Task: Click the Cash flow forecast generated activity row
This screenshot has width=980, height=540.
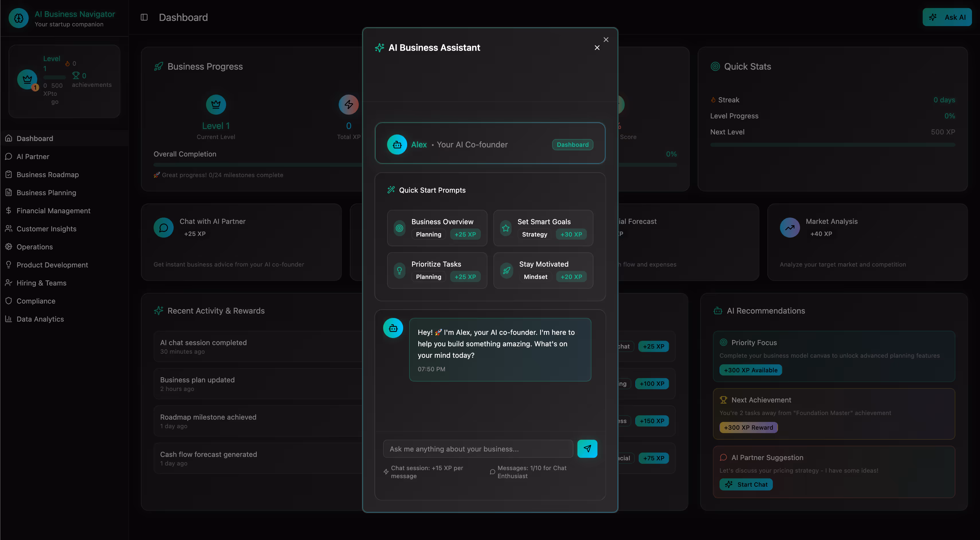Action: (x=258, y=458)
